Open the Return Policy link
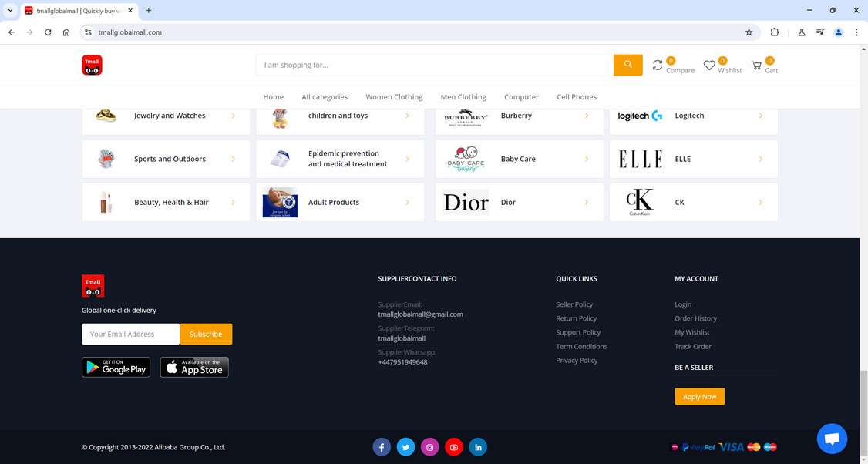Image resolution: width=868 pixels, height=464 pixels. 577,318
